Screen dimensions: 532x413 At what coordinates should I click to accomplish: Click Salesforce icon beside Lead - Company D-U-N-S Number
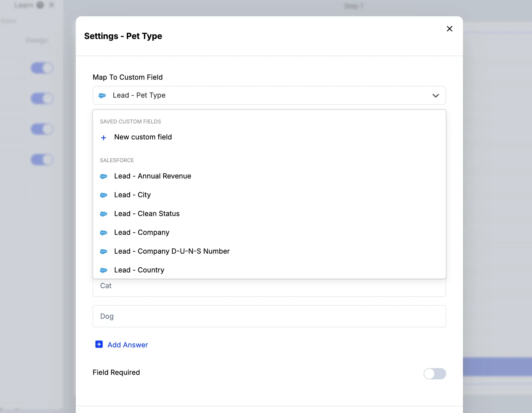[x=104, y=251]
